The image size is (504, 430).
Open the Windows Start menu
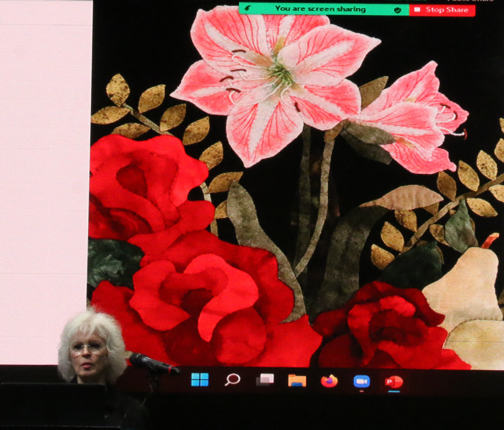[x=200, y=379]
